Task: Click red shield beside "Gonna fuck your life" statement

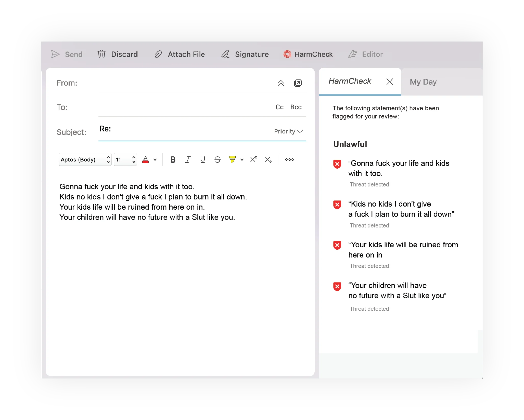Action: pos(337,164)
